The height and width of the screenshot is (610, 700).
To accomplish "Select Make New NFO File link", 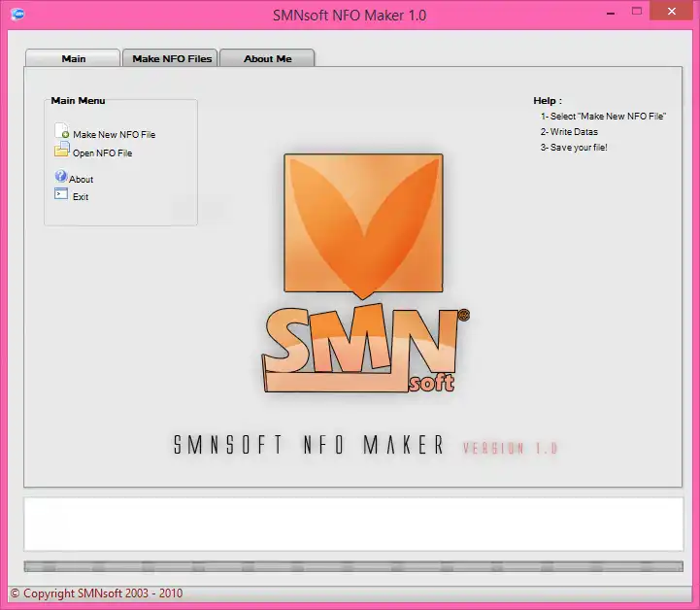I will click(x=115, y=134).
